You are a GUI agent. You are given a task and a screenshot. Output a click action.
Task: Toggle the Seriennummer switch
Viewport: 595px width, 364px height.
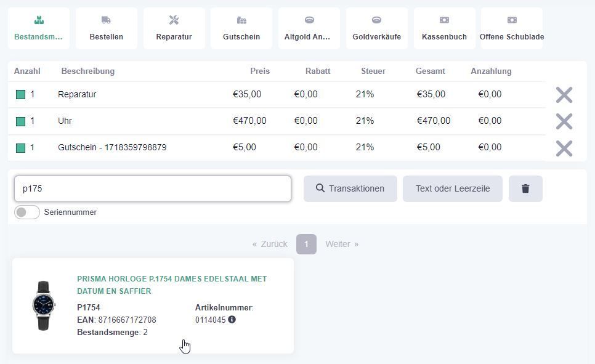(27, 212)
